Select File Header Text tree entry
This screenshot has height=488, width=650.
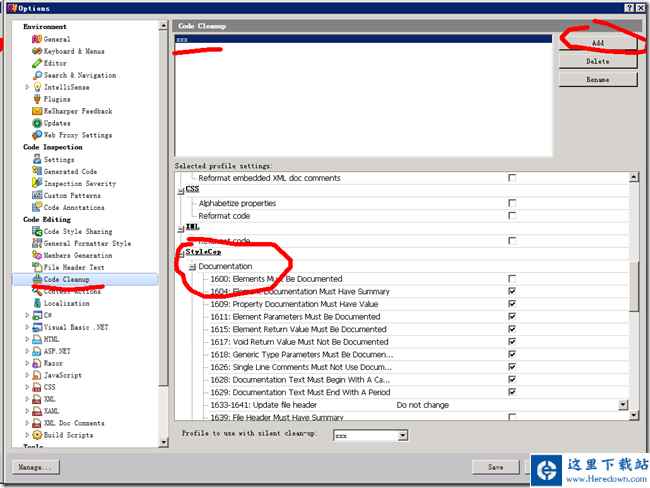pos(74,267)
